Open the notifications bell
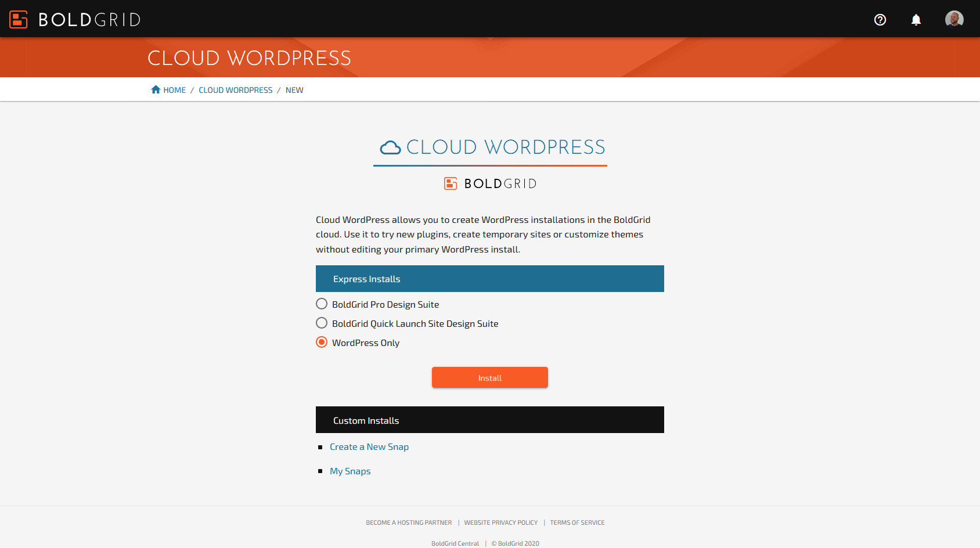 click(916, 20)
